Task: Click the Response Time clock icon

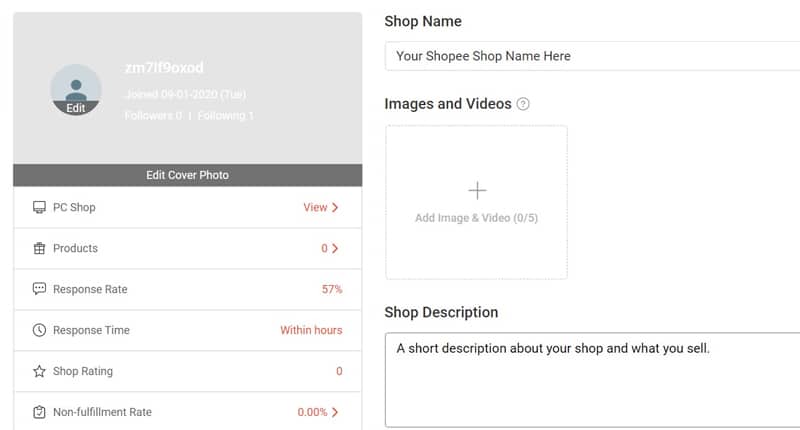Action: point(39,331)
